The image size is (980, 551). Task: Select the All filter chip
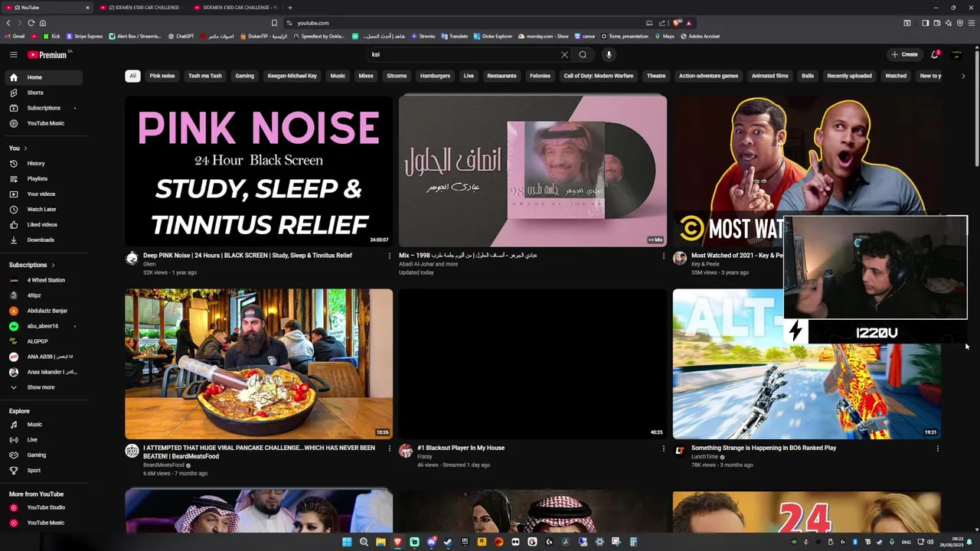132,76
